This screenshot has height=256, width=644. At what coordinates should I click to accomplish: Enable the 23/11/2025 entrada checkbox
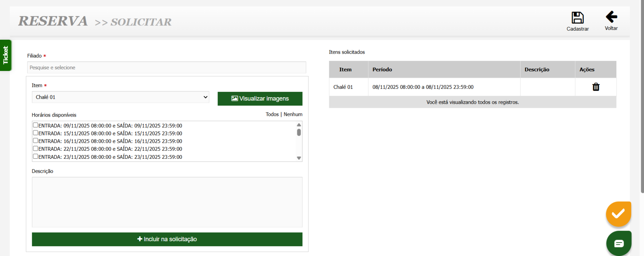pyautogui.click(x=35, y=157)
